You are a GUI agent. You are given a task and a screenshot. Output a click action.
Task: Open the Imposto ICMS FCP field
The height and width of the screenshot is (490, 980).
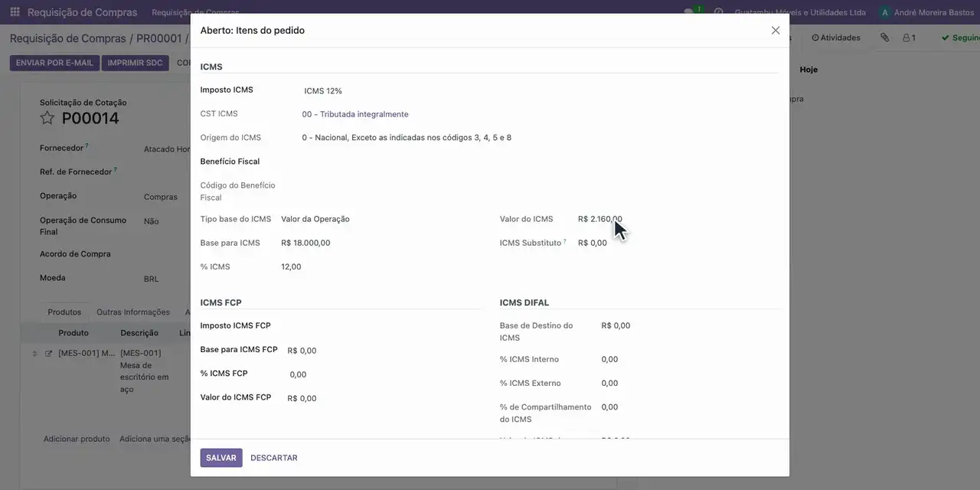[x=383, y=326]
